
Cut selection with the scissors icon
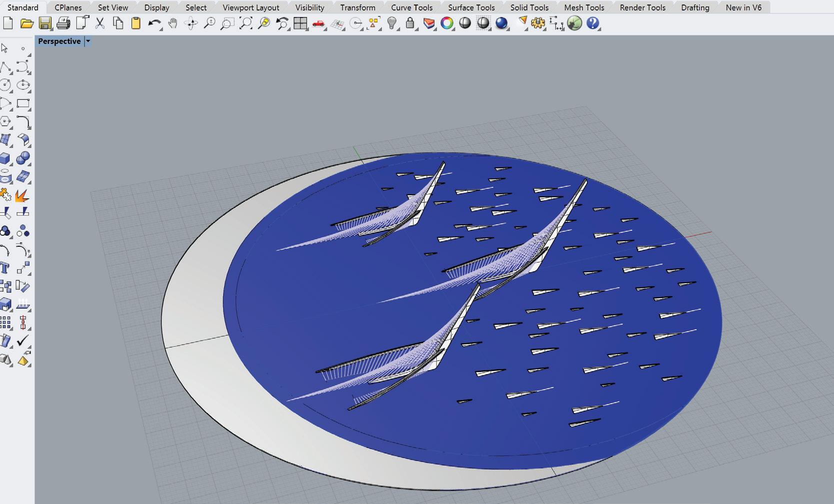click(x=100, y=23)
